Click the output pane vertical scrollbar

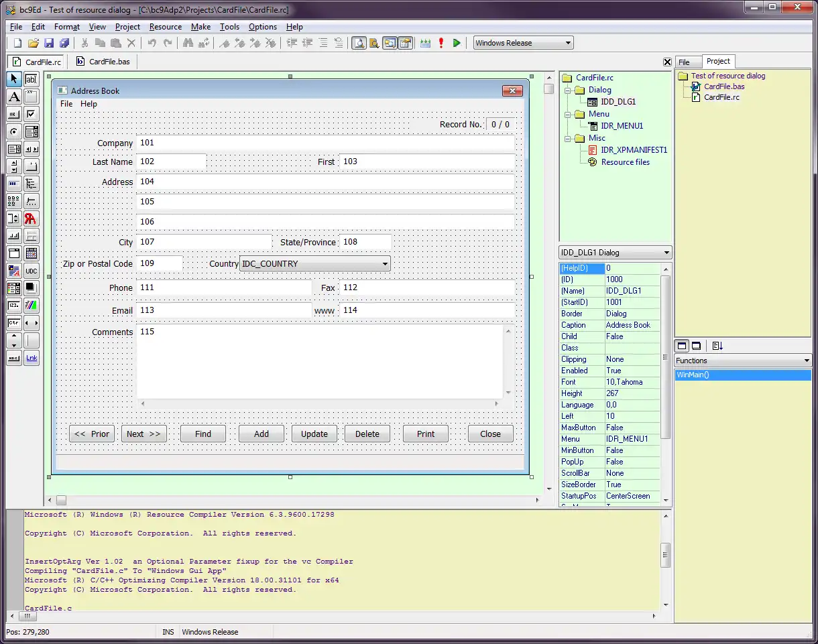point(666,560)
